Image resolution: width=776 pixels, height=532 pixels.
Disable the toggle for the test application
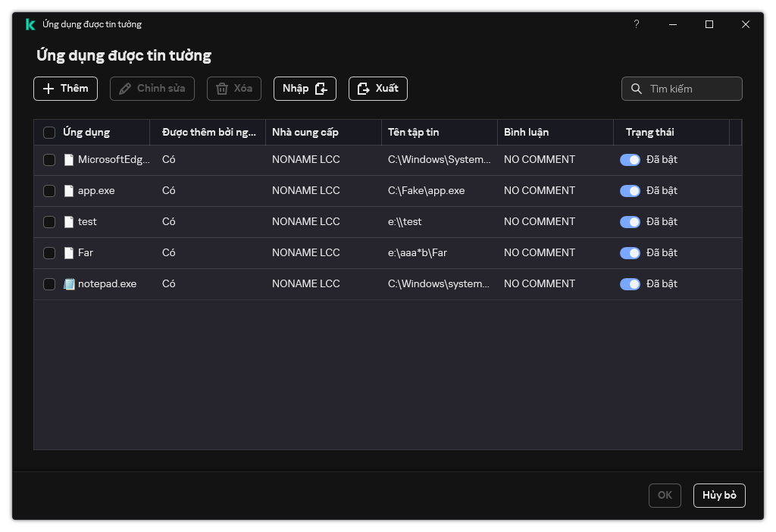point(630,222)
